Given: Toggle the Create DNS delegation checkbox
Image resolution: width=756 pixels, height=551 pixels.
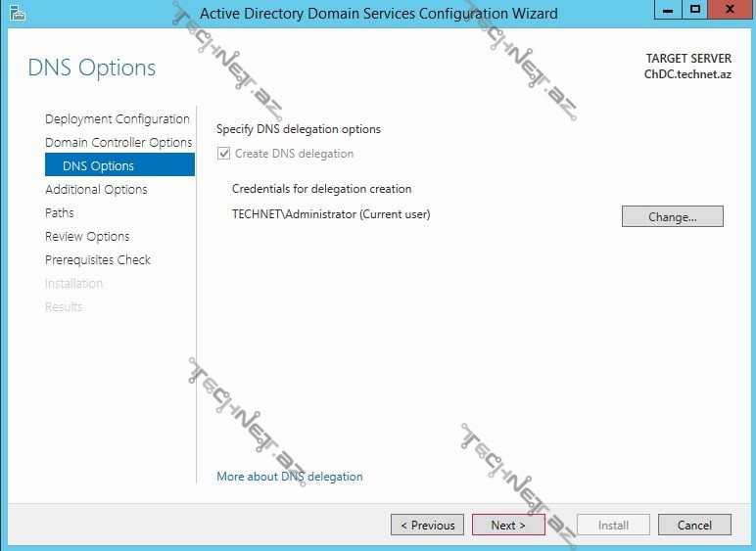Looking at the screenshot, I should pos(224,154).
